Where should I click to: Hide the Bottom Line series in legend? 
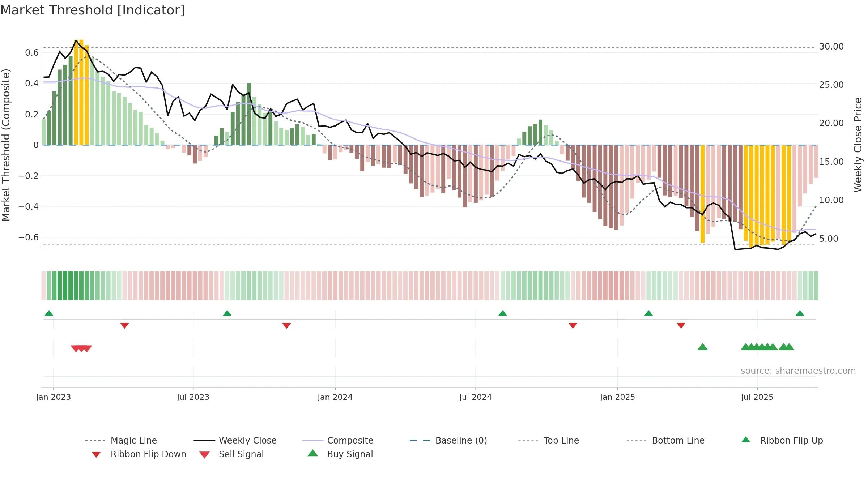coord(666,440)
